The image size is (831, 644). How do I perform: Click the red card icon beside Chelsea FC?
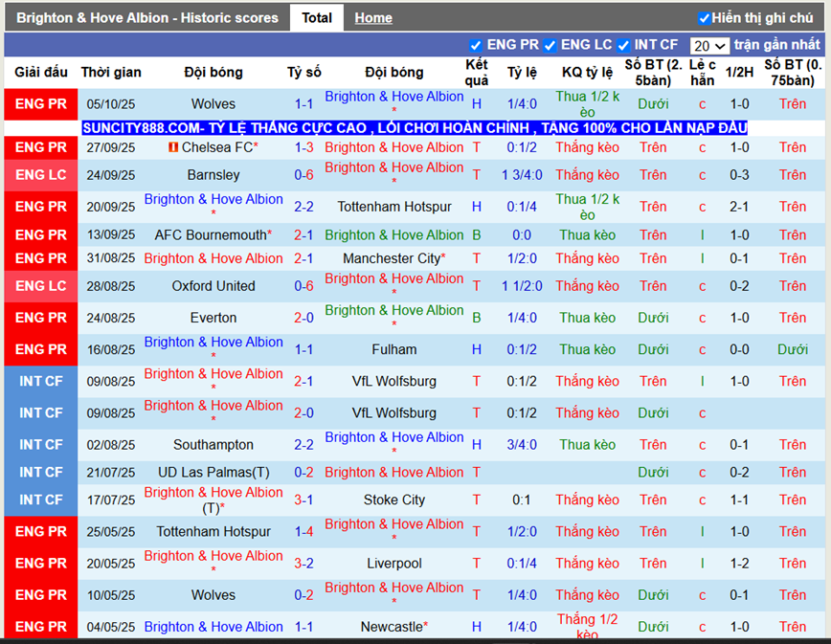[172, 147]
